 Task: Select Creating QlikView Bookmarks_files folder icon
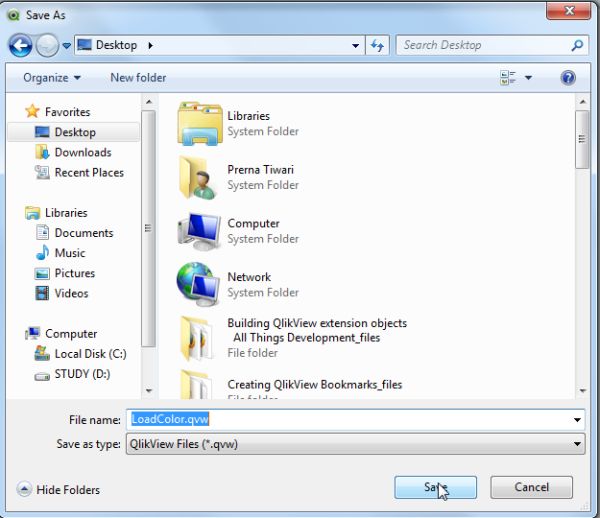(197, 384)
